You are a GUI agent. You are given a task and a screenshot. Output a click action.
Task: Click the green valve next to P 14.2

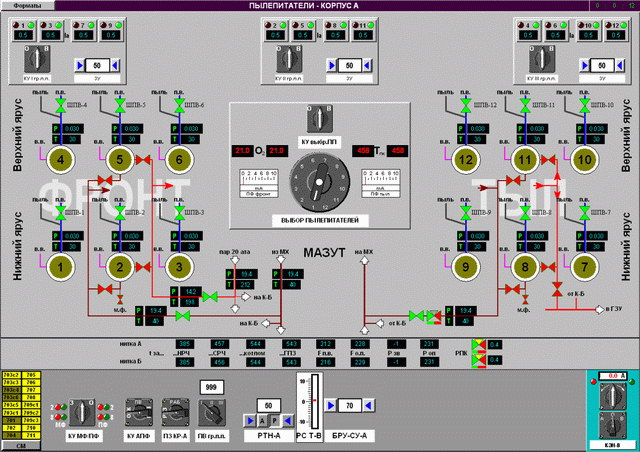coord(210,296)
